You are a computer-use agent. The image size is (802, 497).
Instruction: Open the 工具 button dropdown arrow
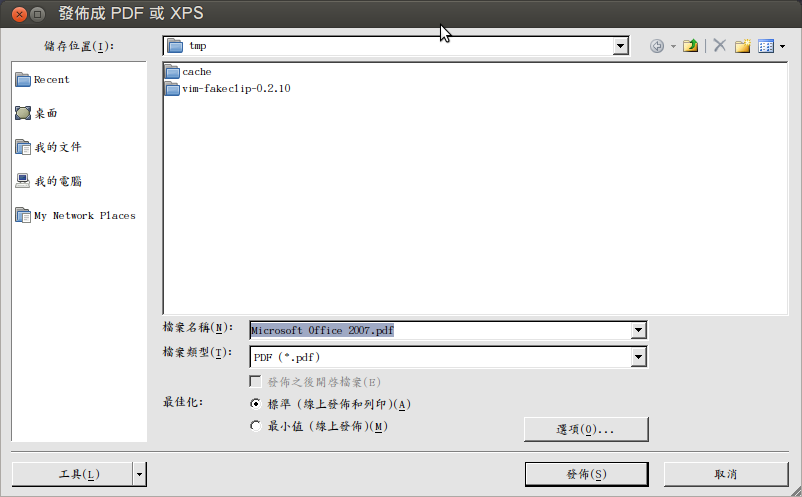pyautogui.click(x=140, y=474)
